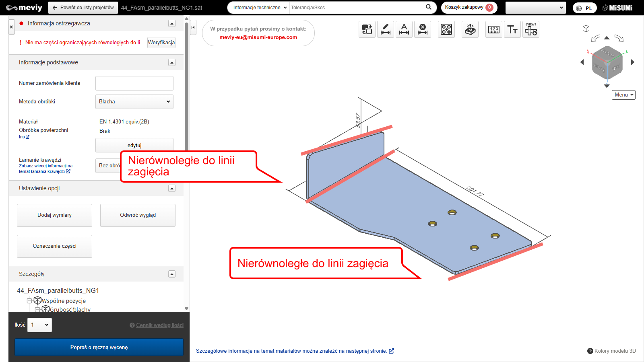This screenshot has height=362, width=644.
Task: Open the Metoda obróbki Blacha dropdown
Action: [x=134, y=102]
